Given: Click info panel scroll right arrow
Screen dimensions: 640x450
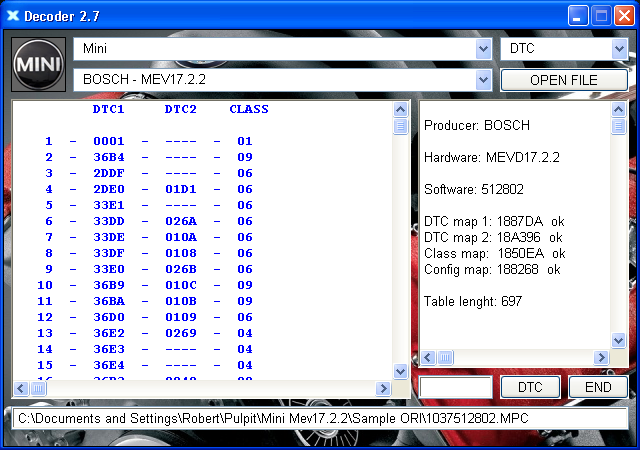Looking at the screenshot, I should pyautogui.click(x=601, y=358).
